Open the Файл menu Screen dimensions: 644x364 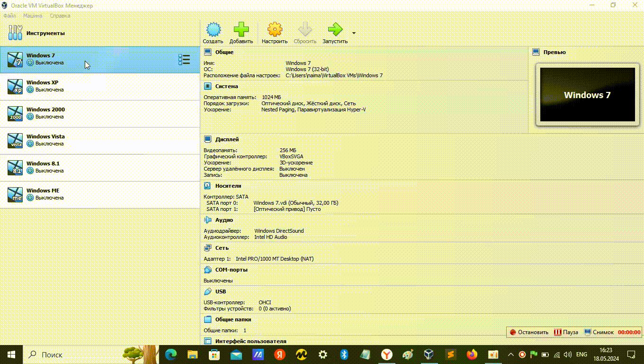tap(9, 16)
